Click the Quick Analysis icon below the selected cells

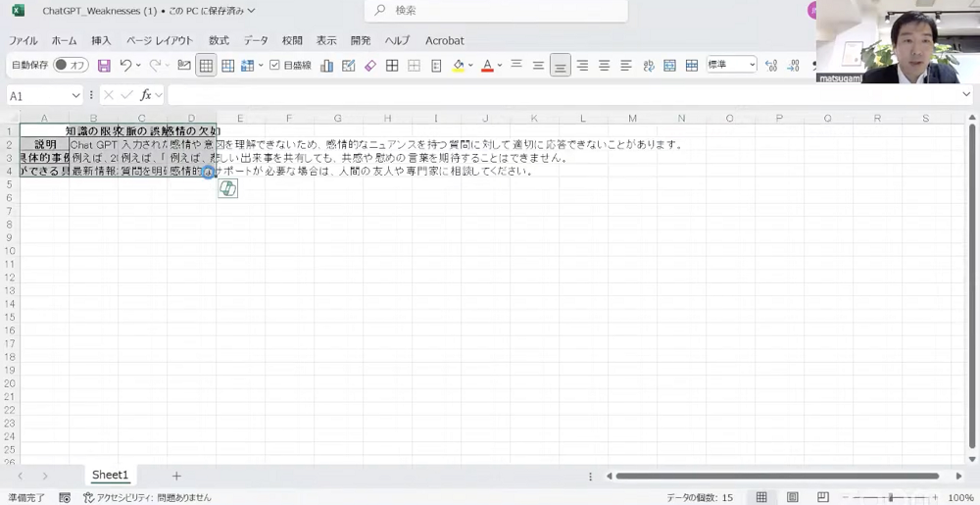(228, 188)
